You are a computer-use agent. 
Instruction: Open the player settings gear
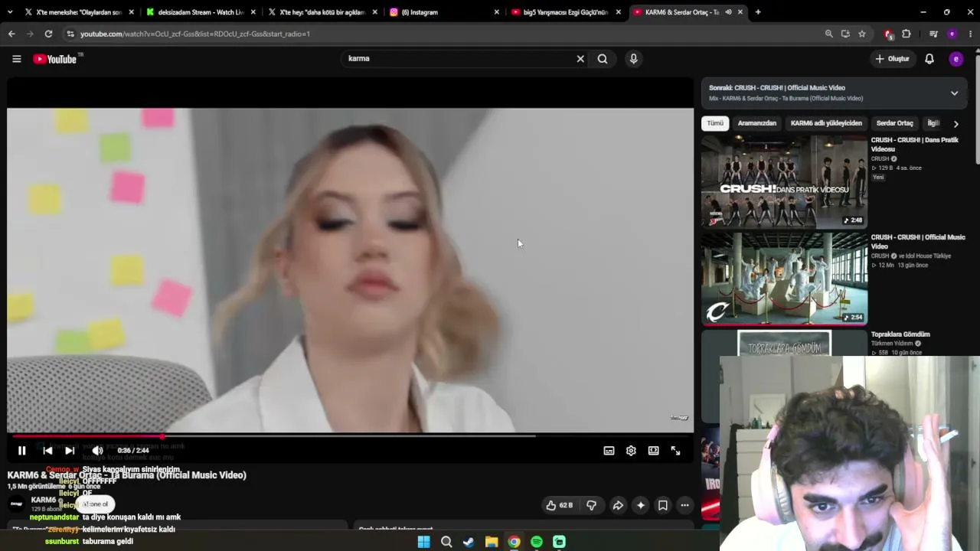pyautogui.click(x=631, y=451)
